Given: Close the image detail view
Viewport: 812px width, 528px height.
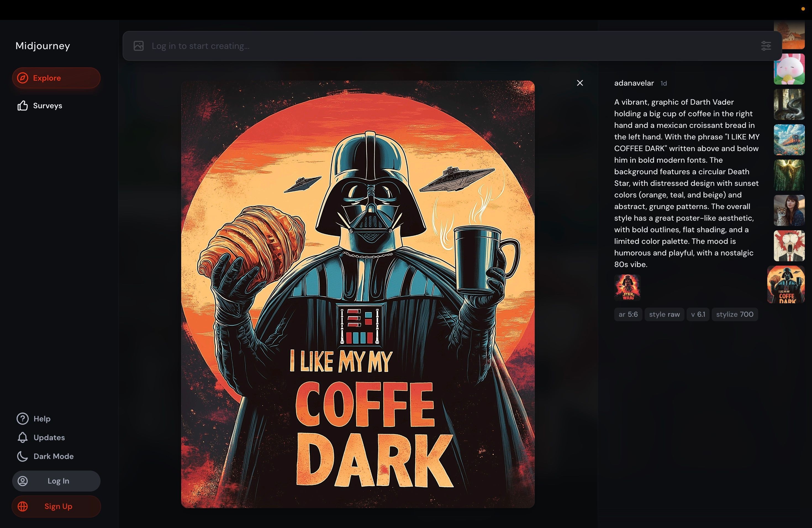Looking at the screenshot, I should tap(580, 83).
